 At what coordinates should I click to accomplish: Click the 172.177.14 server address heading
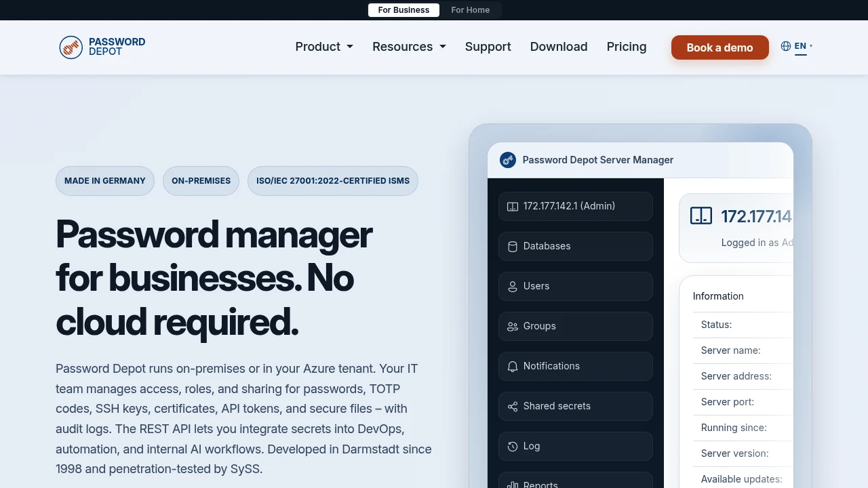click(757, 216)
